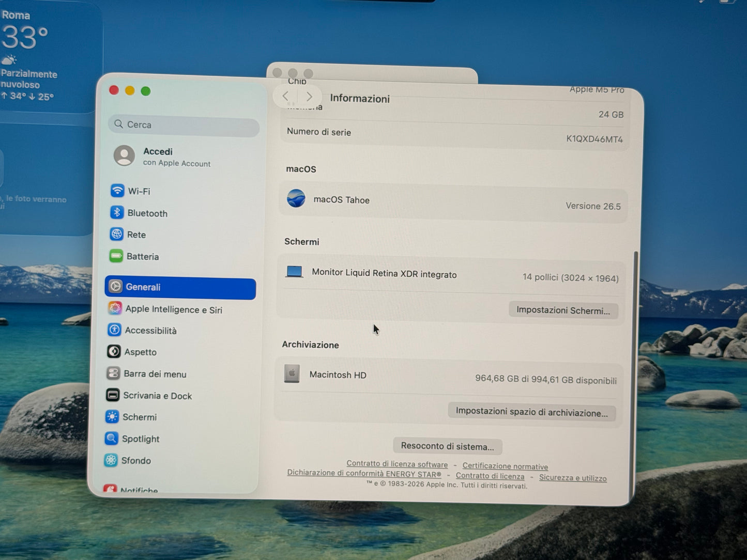Open Apple Intelligence e Siri
Viewport: 747px width, 560px height.
165,309
